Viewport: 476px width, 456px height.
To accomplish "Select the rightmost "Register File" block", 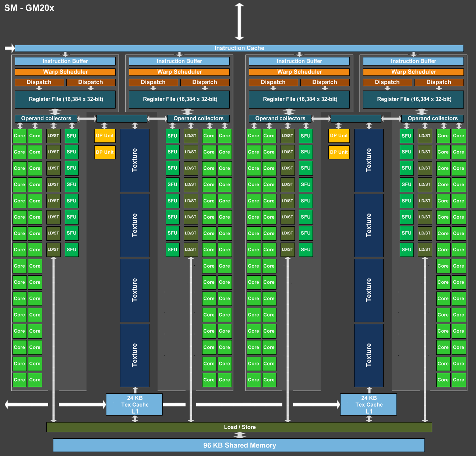I will pyautogui.click(x=413, y=99).
